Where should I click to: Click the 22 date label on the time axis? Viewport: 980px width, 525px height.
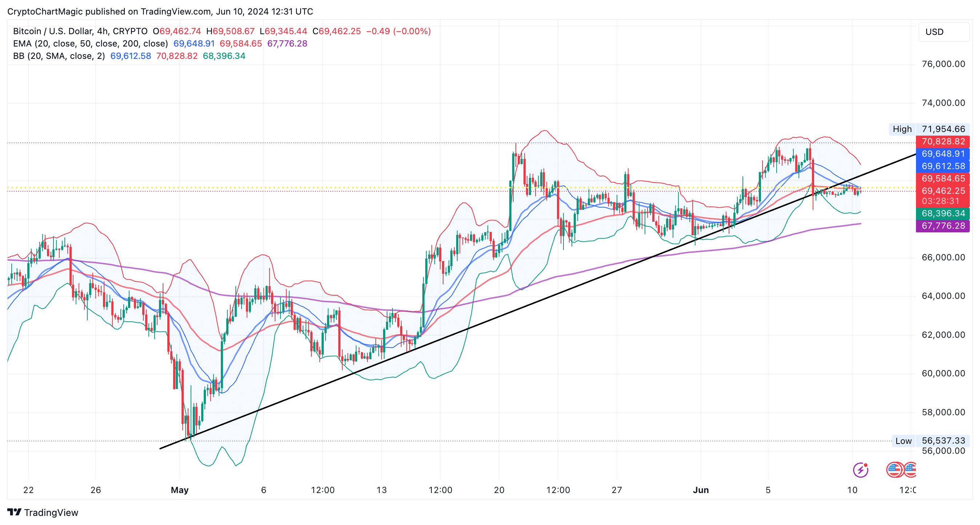[x=28, y=490]
